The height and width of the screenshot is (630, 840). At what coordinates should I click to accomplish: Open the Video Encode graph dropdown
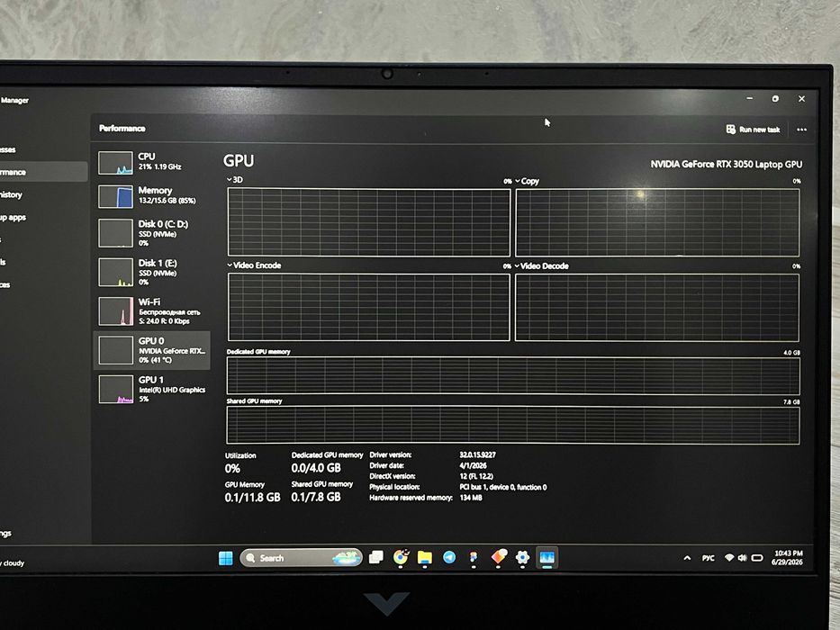click(x=254, y=265)
